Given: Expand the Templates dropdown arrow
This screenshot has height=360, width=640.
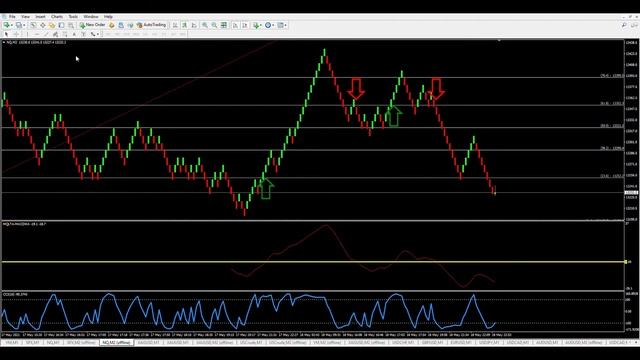Looking at the screenshot, I should pos(286,25).
